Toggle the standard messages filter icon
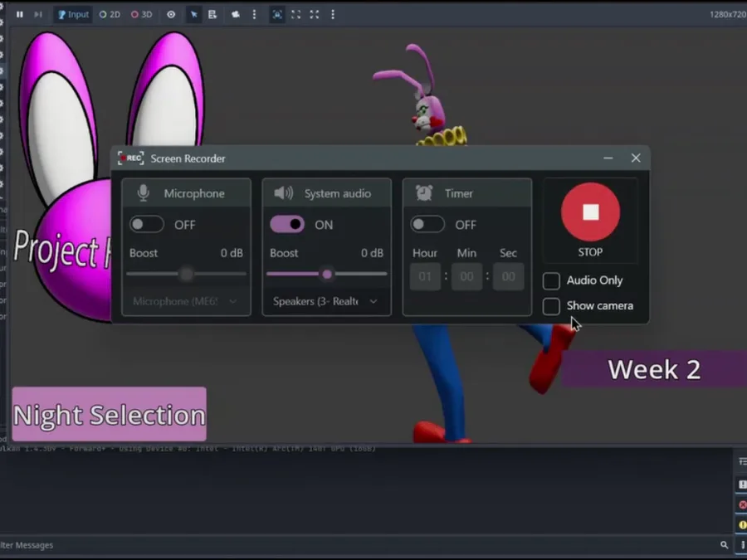The width and height of the screenshot is (747, 560). point(742,485)
